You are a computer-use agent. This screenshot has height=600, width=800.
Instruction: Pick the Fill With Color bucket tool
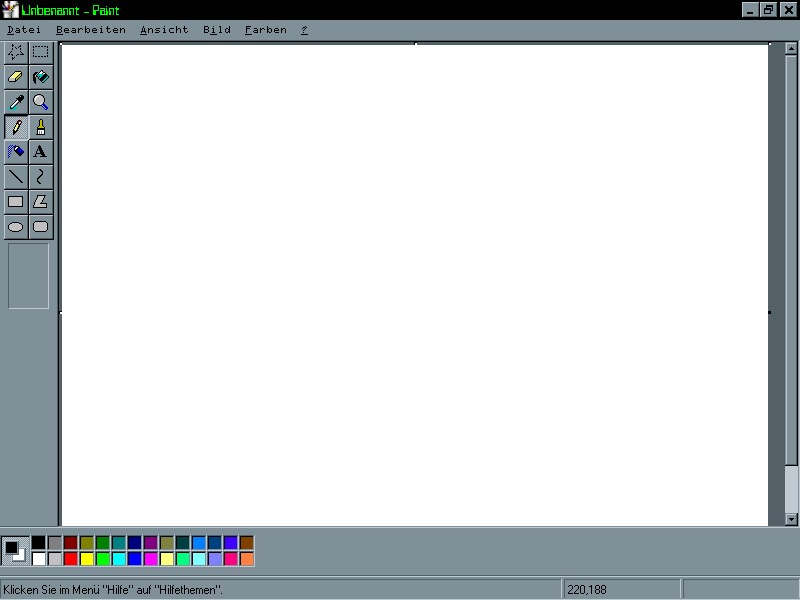[x=41, y=77]
